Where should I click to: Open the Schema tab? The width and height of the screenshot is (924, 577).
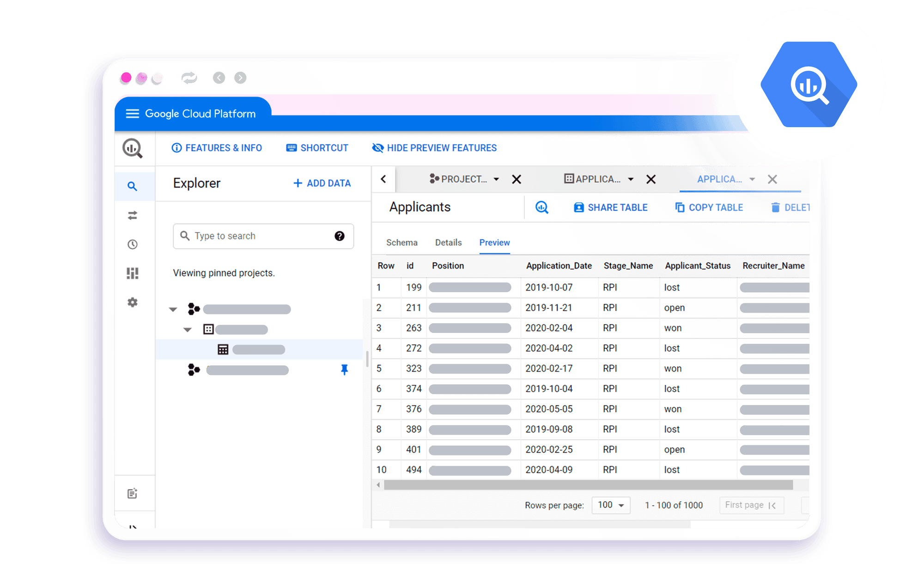pyautogui.click(x=402, y=243)
